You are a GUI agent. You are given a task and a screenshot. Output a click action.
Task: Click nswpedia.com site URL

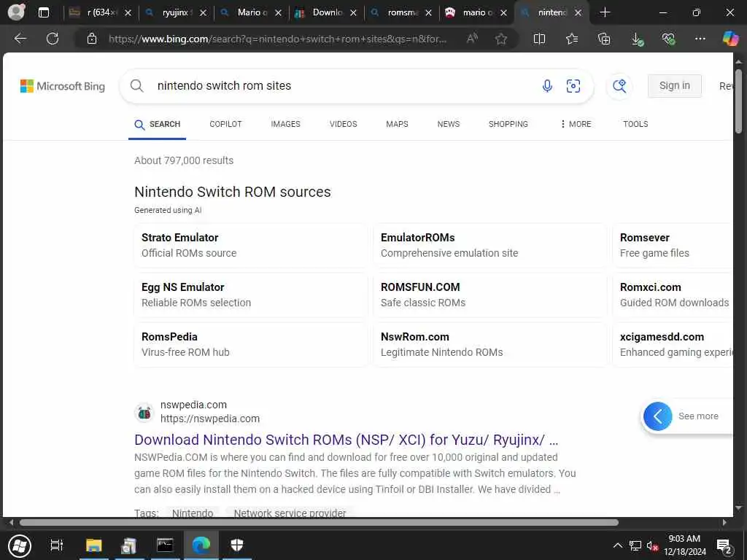[x=210, y=419]
